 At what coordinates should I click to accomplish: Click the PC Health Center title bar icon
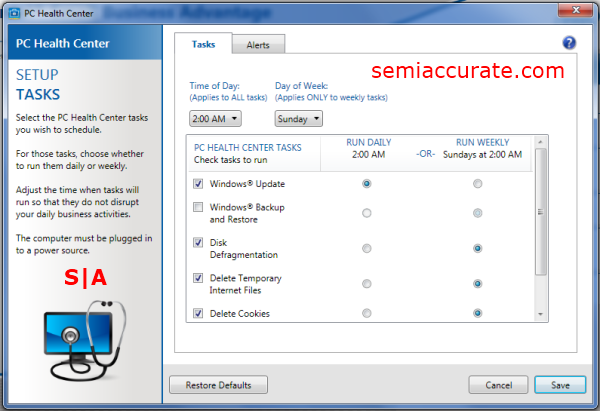click(x=11, y=9)
